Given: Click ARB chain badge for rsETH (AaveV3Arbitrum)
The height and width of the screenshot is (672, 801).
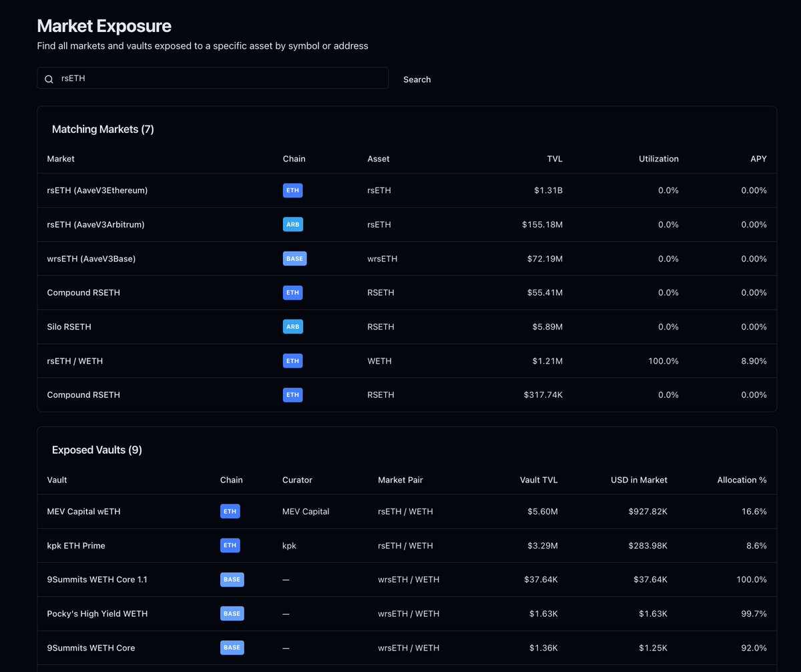Looking at the screenshot, I should (x=292, y=224).
